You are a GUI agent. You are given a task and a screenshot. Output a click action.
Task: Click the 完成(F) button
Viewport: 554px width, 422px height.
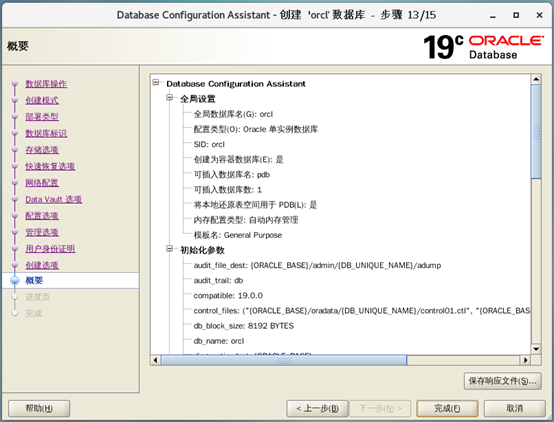point(447,409)
